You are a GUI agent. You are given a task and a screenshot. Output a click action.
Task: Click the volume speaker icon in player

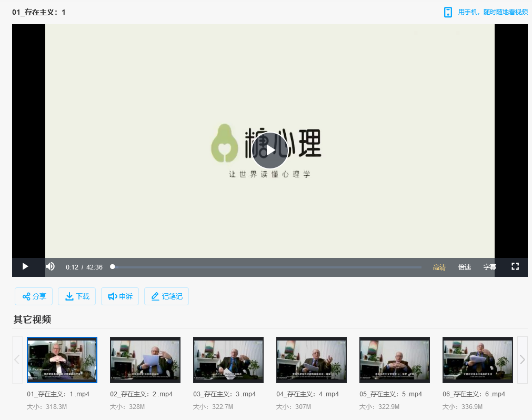click(x=50, y=267)
